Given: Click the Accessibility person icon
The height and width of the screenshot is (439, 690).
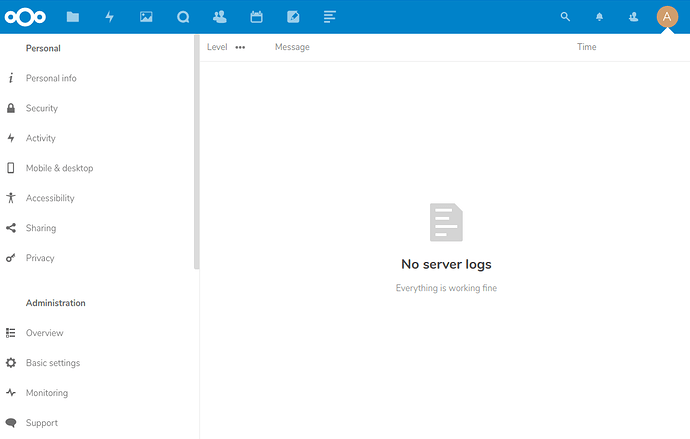Looking at the screenshot, I should [x=11, y=198].
